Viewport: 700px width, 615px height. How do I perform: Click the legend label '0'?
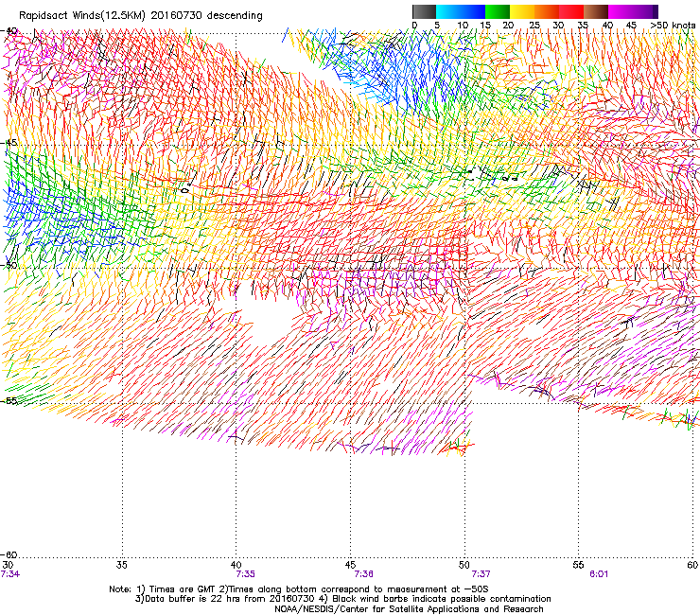coord(414,26)
